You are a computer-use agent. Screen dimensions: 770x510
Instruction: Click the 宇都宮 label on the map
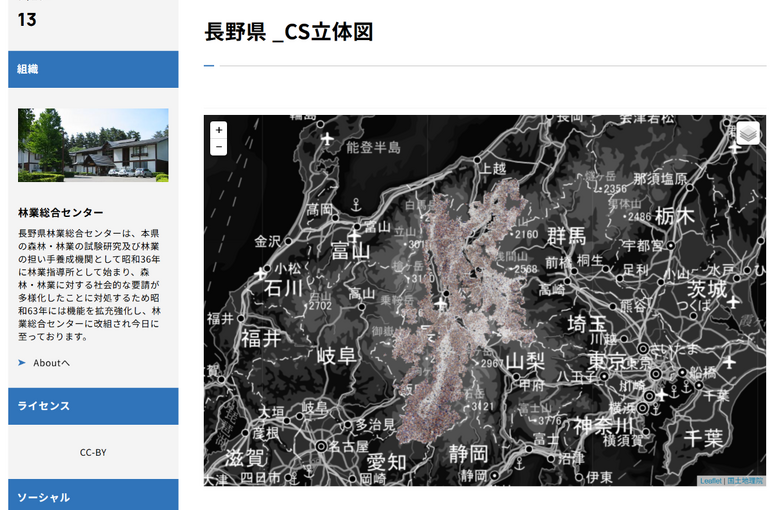645,245
